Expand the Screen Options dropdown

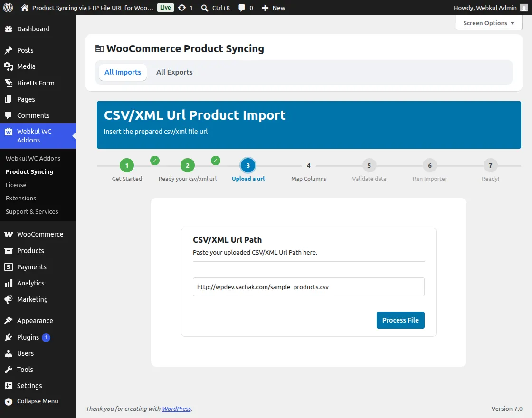(489, 23)
